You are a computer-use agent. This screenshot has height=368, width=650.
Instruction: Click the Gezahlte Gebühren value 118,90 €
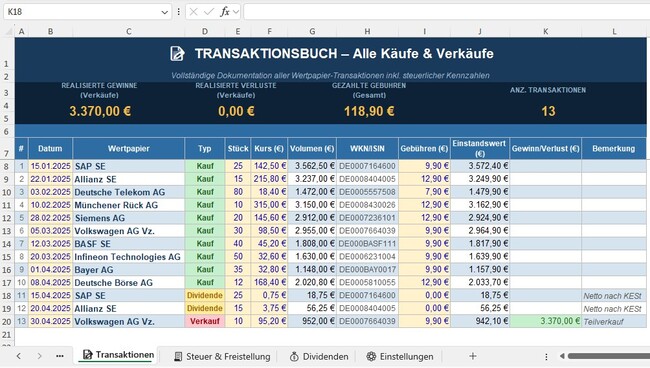tap(369, 111)
